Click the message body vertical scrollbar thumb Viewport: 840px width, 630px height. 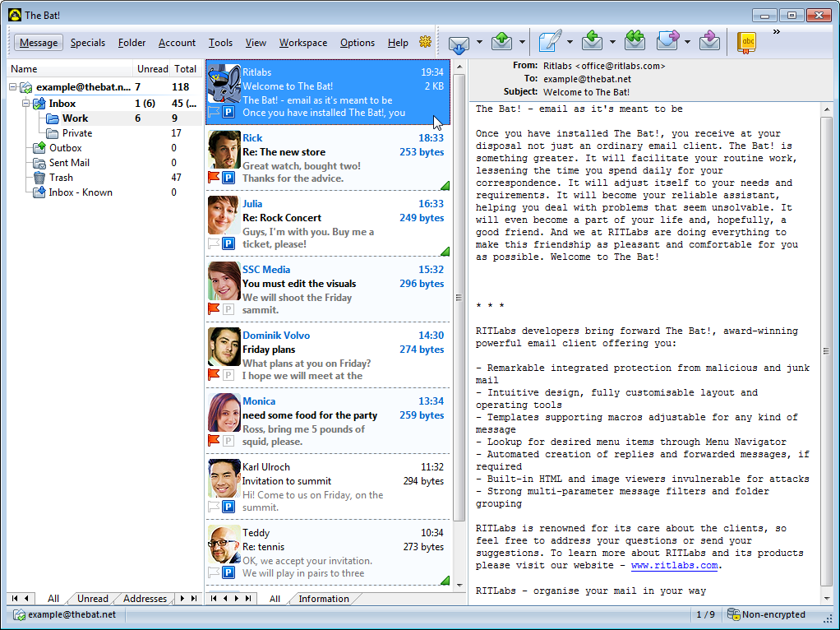(826, 351)
